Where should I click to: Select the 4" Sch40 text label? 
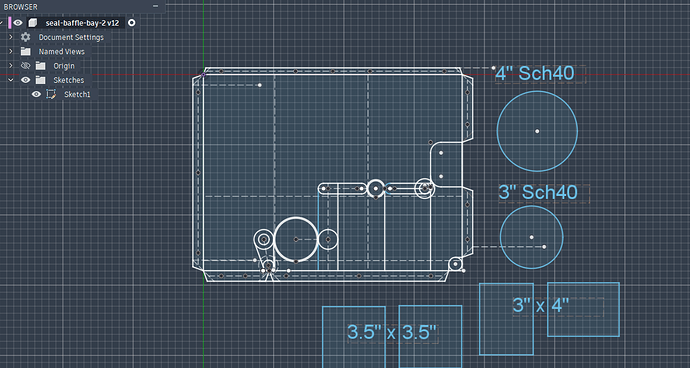535,73
